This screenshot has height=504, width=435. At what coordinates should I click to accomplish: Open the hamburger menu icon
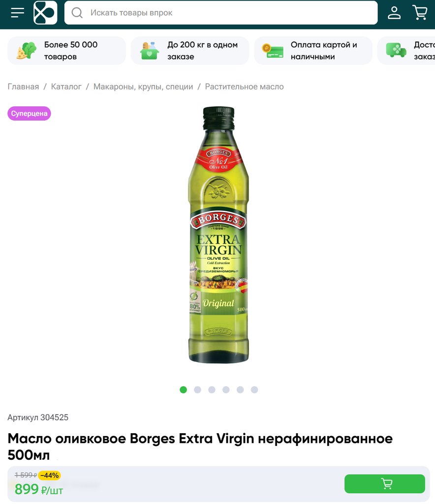pyautogui.click(x=17, y=13)
